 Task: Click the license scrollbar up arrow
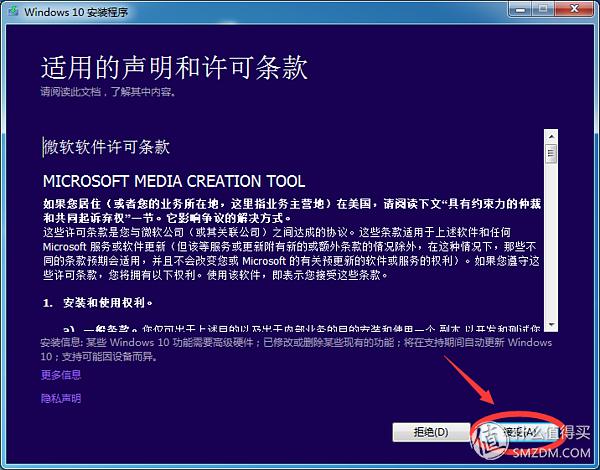[x=551, y=136]
